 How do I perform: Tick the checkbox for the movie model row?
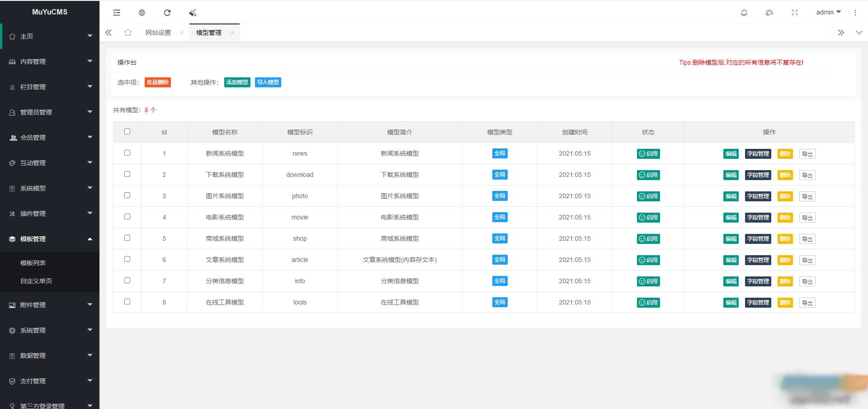click(127, 217)
